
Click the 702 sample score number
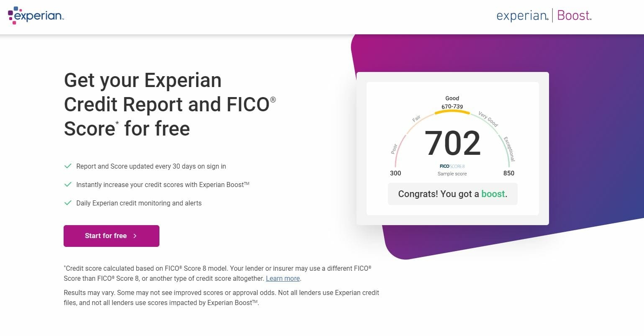[x=452, y=143]
